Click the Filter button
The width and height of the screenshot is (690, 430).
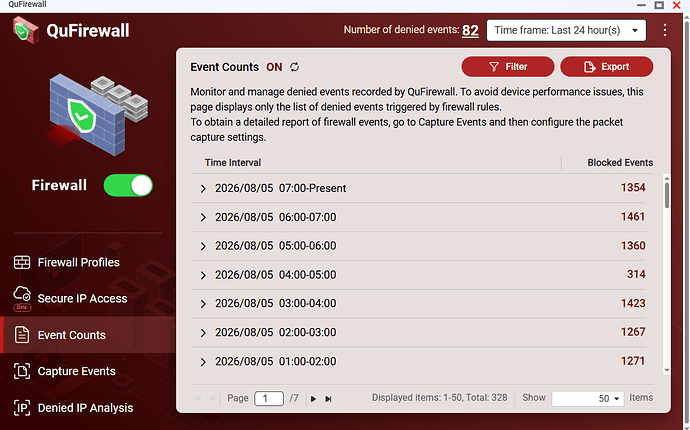[x=508, y=66]
